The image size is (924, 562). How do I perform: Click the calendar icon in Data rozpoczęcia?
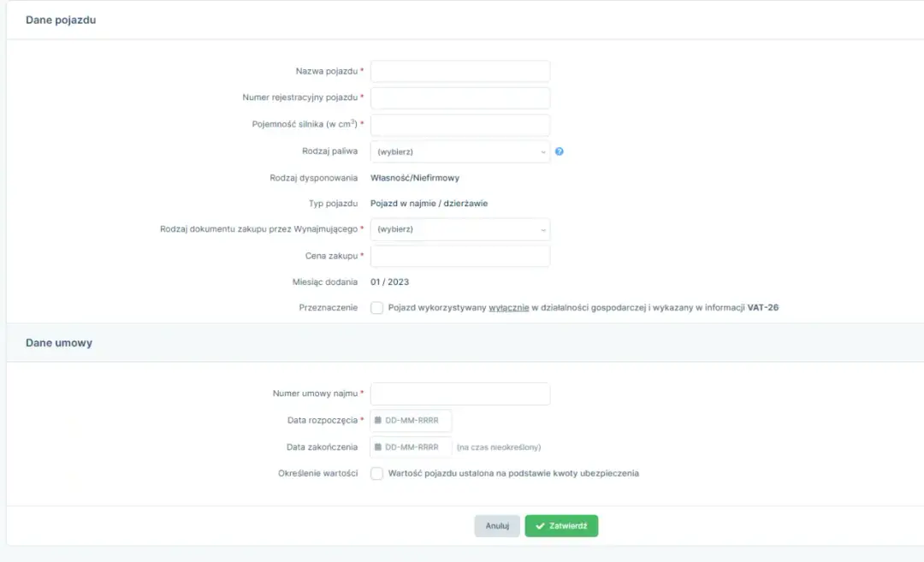pos(378,421)
